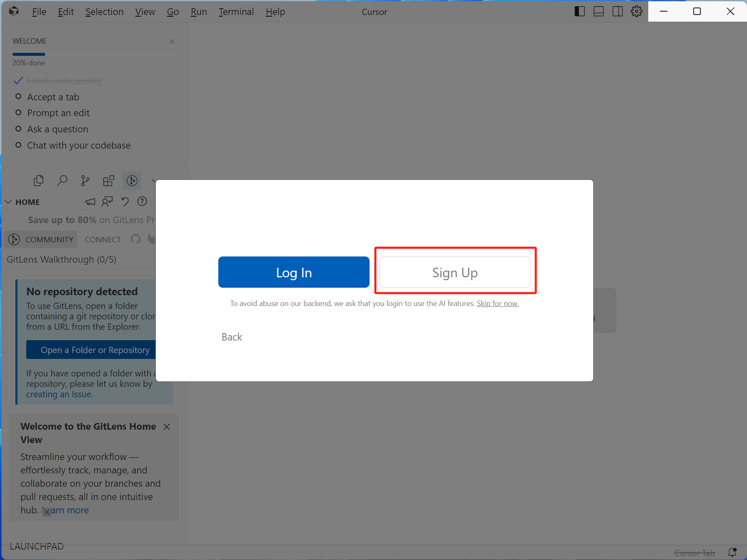
Task: Toggle the secondary side bar layout icon
Action: [x=617, y=12]
